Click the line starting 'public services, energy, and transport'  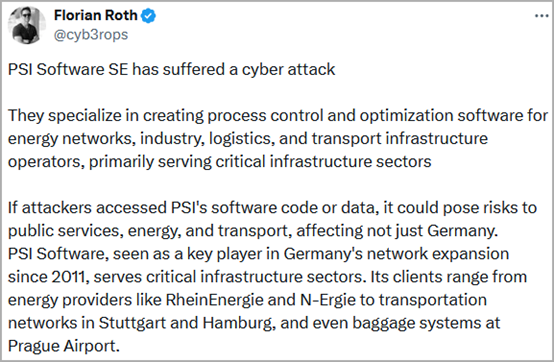pos(253,231)
